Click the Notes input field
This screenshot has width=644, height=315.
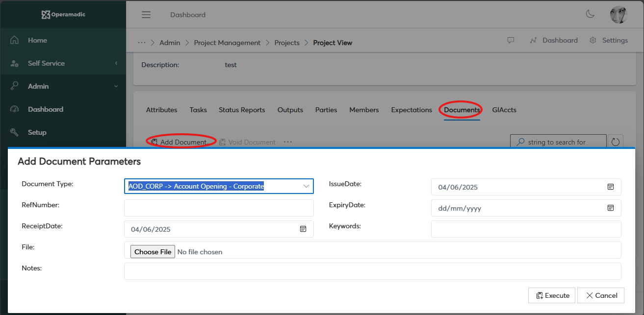(x=372, y=271)
